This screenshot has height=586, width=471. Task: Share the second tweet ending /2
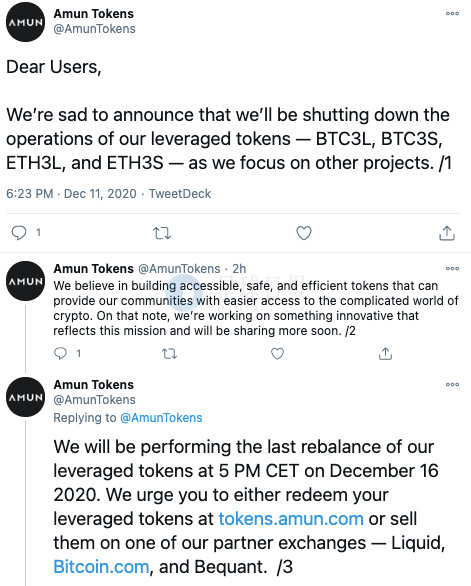pos(385,353)
